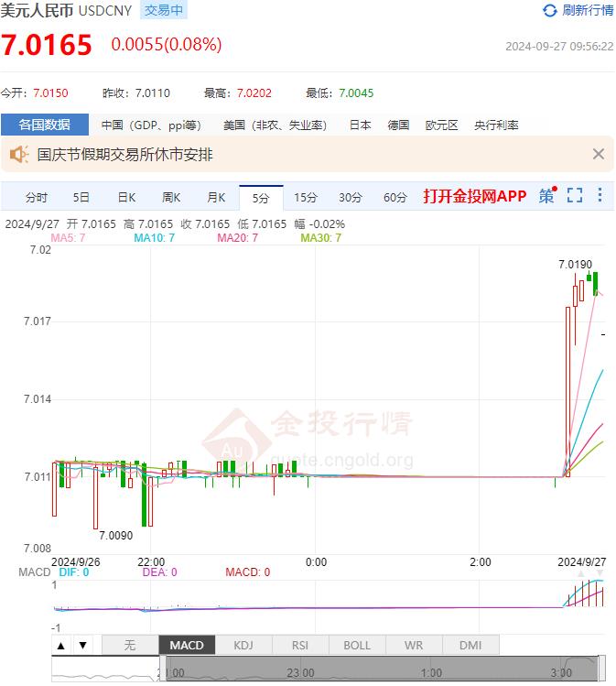
Task: Click the gray selected range in timeline navigator
Action: point(382,669)
